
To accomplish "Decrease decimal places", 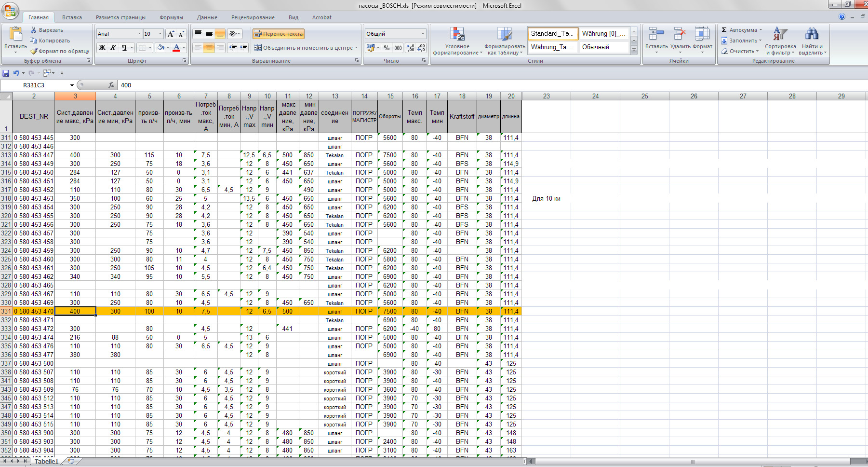I will click(421, 48).
